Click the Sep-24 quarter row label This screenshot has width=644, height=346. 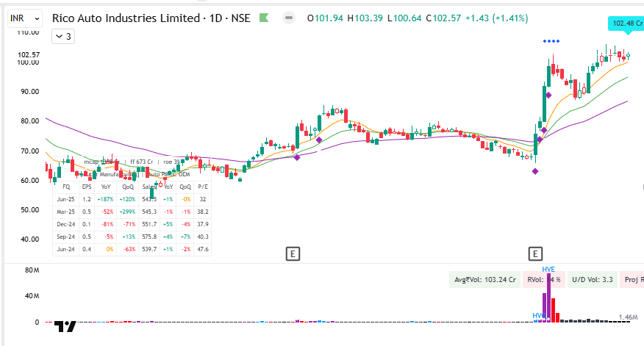pos(65,237)
